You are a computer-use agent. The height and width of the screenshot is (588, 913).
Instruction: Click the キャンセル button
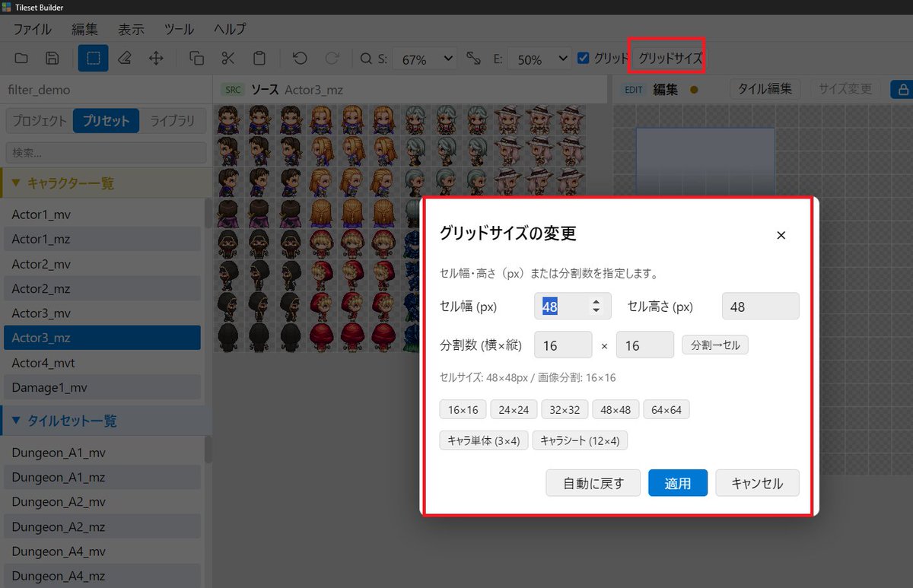click(x=757, y=483)
